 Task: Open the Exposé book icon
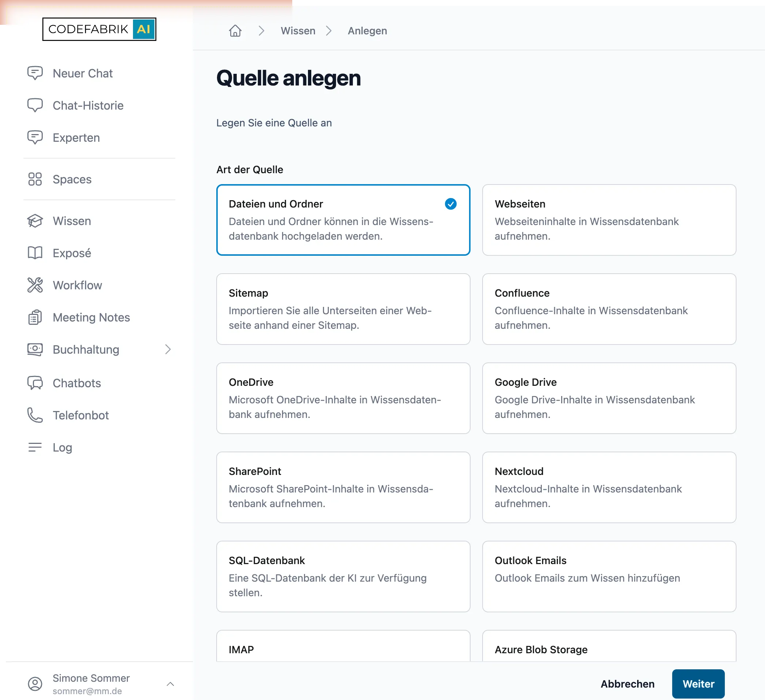pos(35,253)
